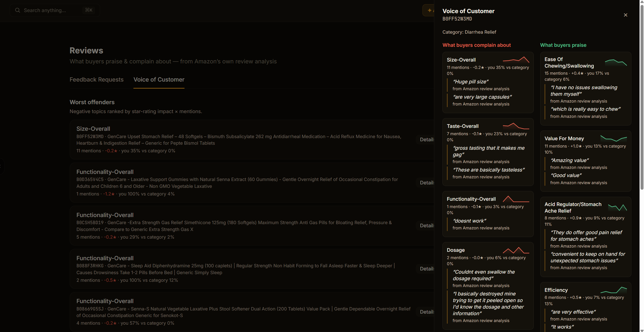Click the "What buyers complain about" heading
This screenshot has height=332, width=644.
pyautogui.click(x=476, y=45)
